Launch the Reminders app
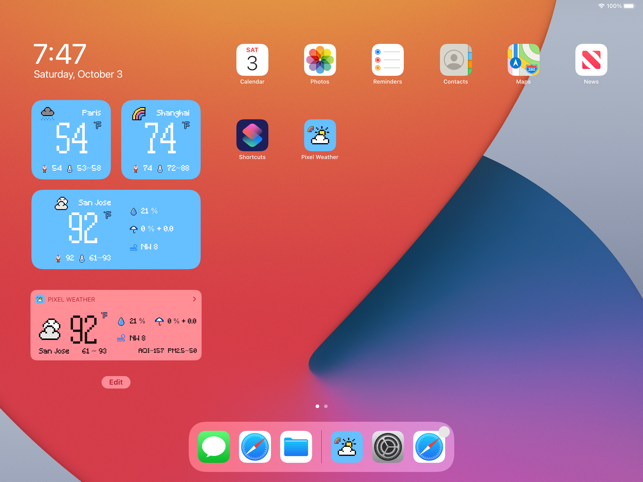 point(388,60)
